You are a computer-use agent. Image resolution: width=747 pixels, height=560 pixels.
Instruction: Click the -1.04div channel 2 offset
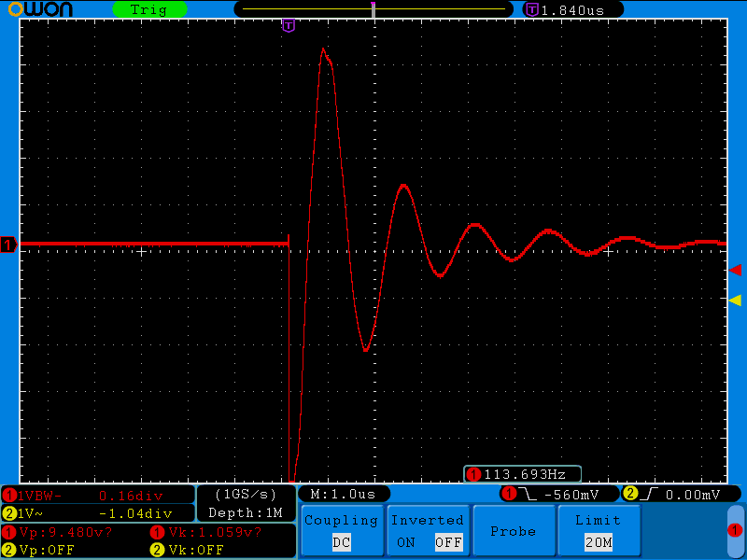point(135,514)
